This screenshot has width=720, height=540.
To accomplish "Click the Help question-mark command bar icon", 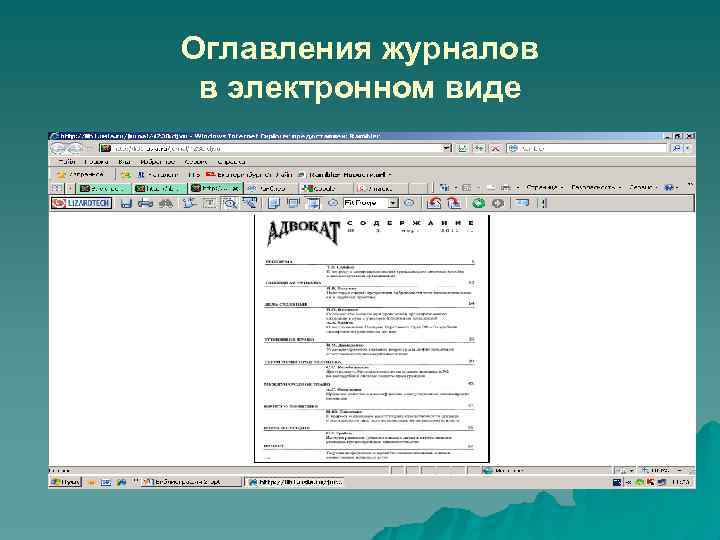I will [671, 187].
